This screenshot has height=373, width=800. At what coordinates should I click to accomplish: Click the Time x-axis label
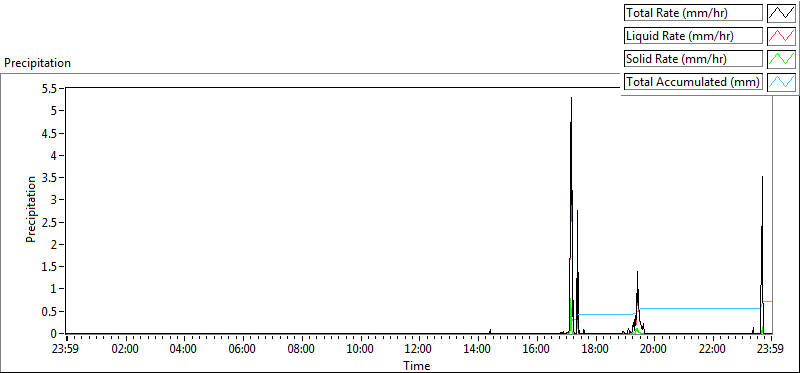[417, 365]
